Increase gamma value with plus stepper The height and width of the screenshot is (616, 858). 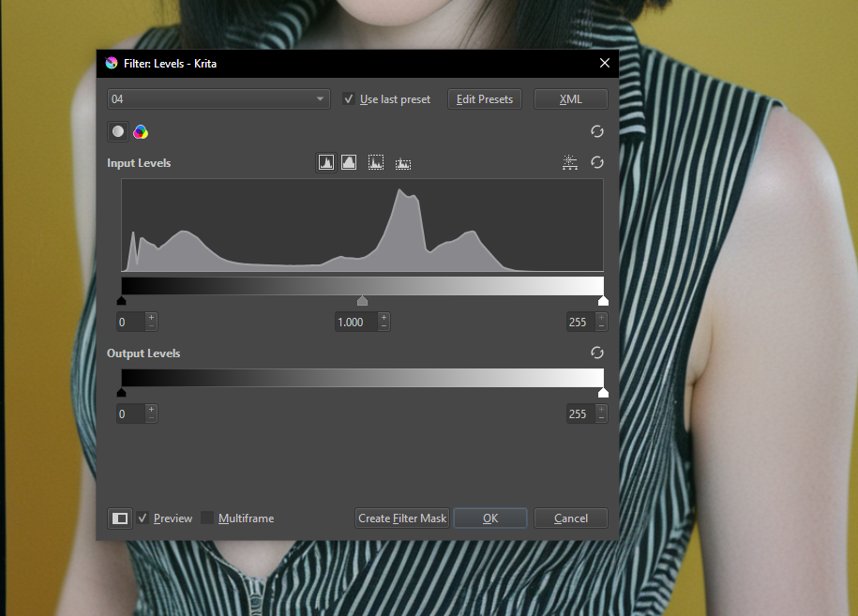point(384,317)
